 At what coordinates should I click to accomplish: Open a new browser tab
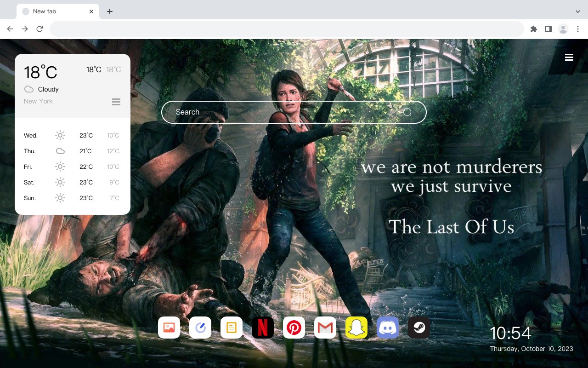(x=109, y=11)
